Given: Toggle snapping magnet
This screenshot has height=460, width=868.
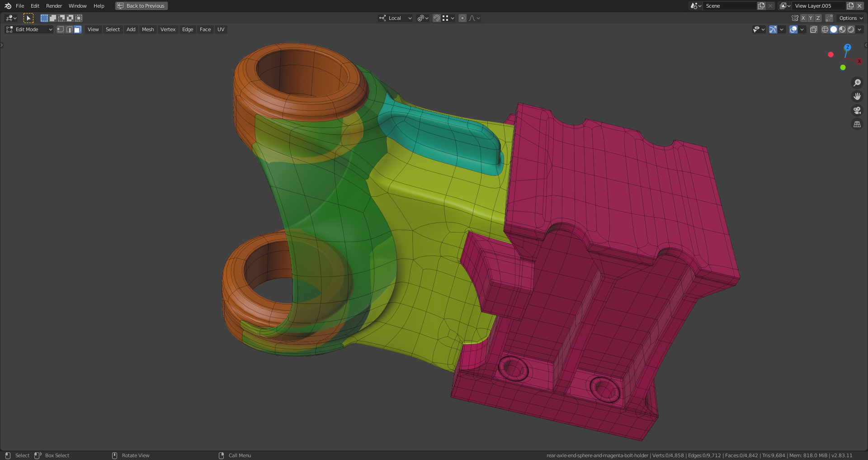Looking at the screenshot, I should (436, 18).
